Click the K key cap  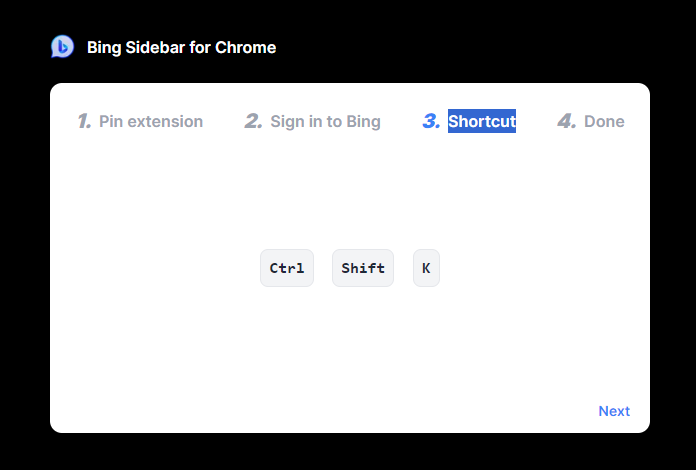pyautogui.click(x=426, y=268)
